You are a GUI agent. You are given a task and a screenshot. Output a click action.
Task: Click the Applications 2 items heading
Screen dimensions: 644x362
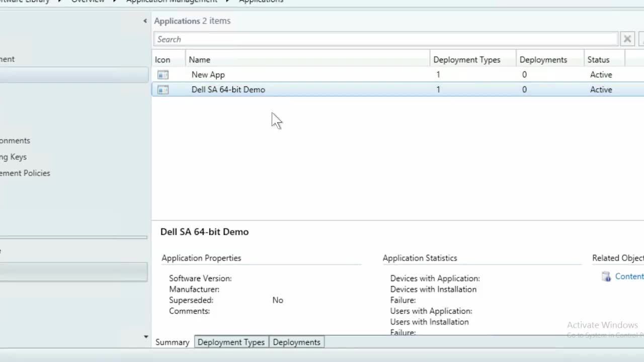[192, 21]
